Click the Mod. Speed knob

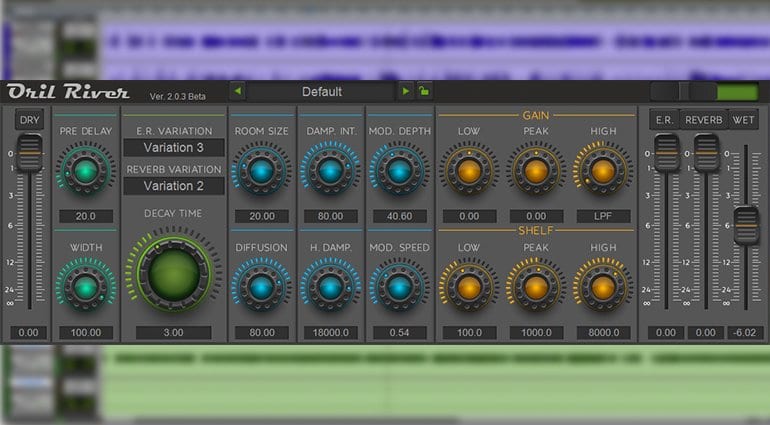pos(399,287)
